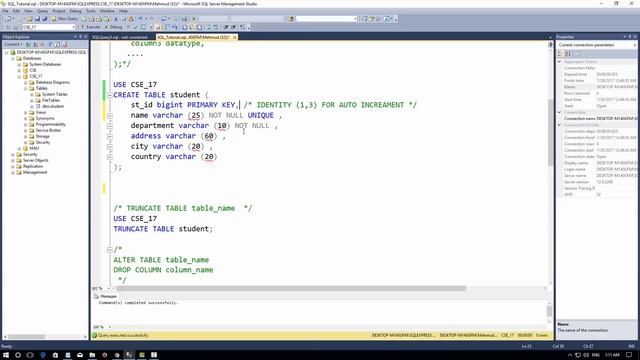Click the Paste icon in toolbar
This screenshot has height=360, width=640.
pos(131,19)
